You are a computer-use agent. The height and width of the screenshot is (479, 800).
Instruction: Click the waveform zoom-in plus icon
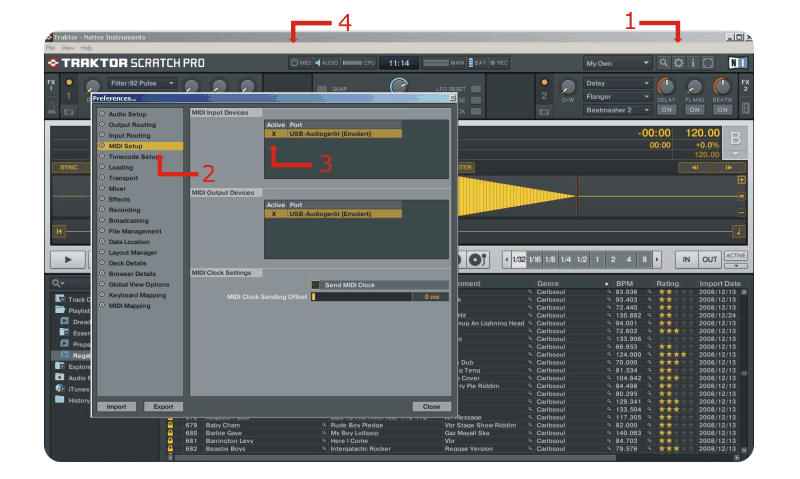741,180
